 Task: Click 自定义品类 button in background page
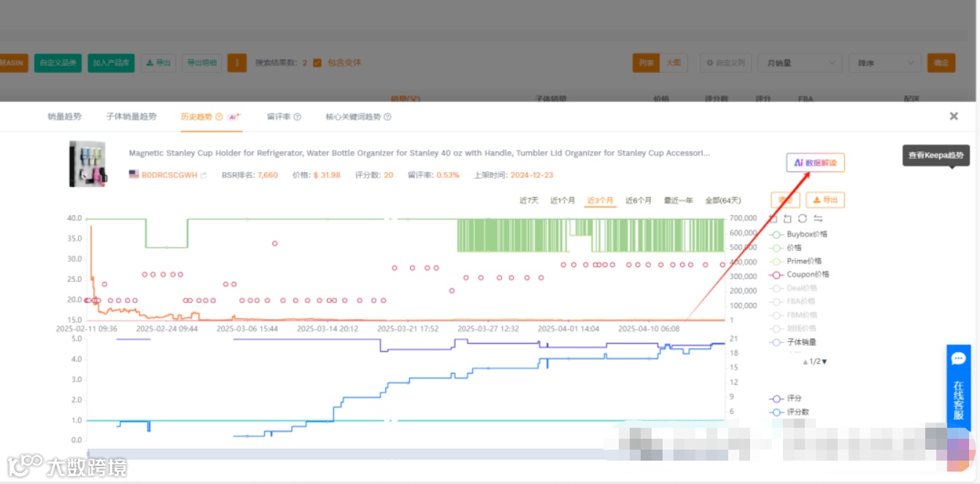[x=58, y=63]
